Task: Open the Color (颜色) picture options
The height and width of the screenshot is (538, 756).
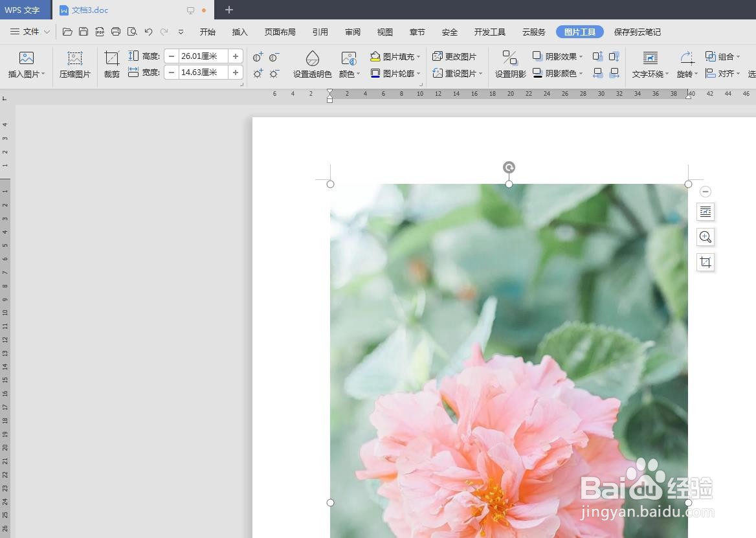Action: click(x=349, y=65)
